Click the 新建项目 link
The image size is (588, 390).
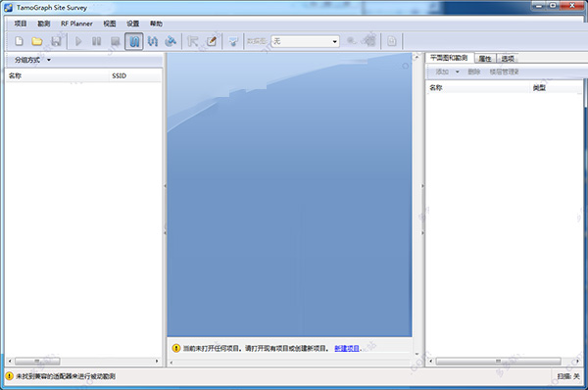pos(347,349)
